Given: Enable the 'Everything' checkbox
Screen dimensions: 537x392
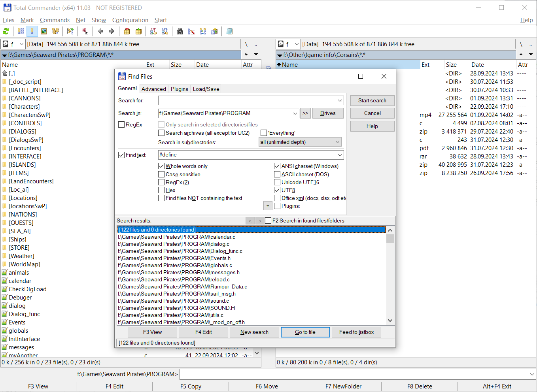Looking at the screenshot, I should coord(264,133).
